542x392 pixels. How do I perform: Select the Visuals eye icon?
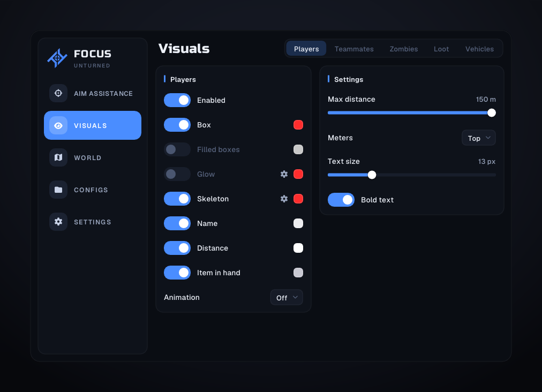(58, 125)
